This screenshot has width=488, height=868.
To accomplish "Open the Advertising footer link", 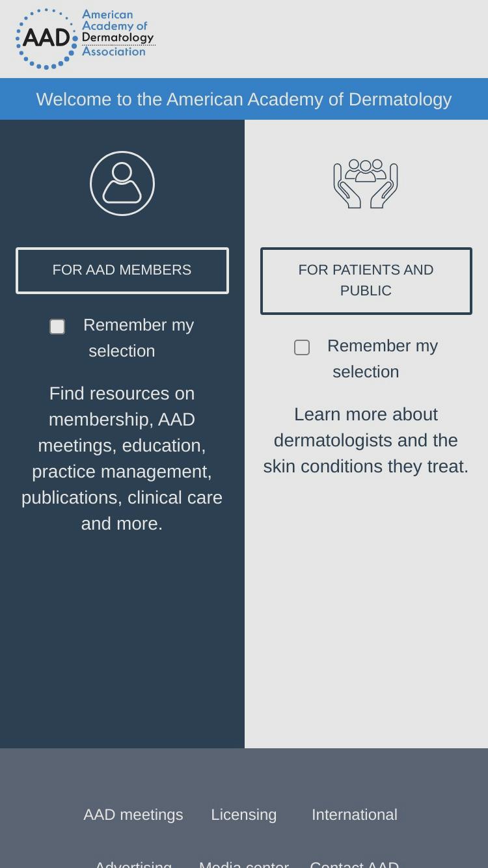I will coord(133,863).
